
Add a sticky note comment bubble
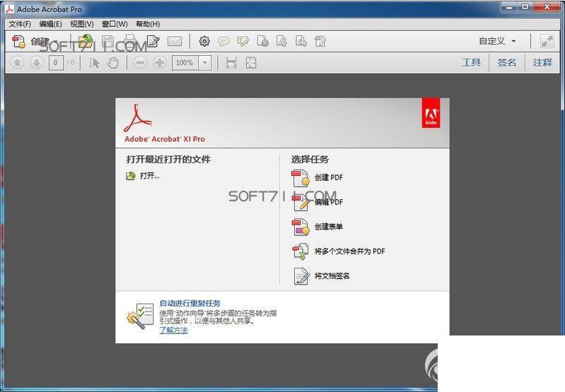click(223, 42)
